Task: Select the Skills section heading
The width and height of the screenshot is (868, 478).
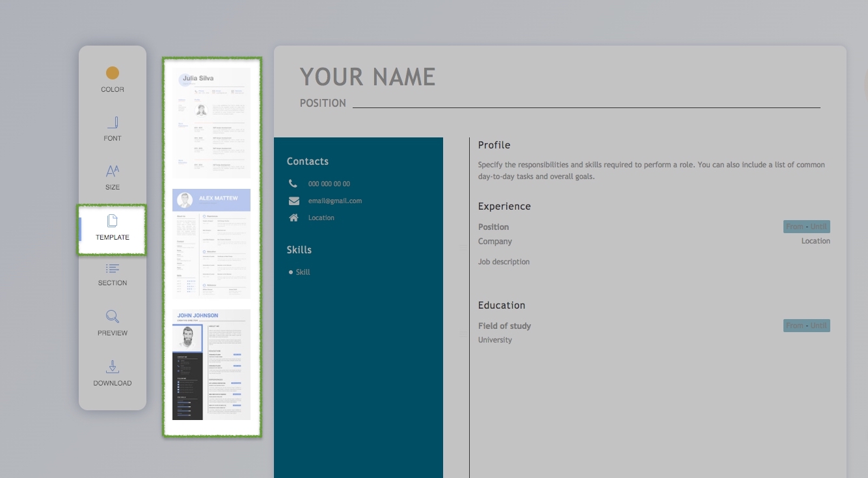Action: point(299,250)
